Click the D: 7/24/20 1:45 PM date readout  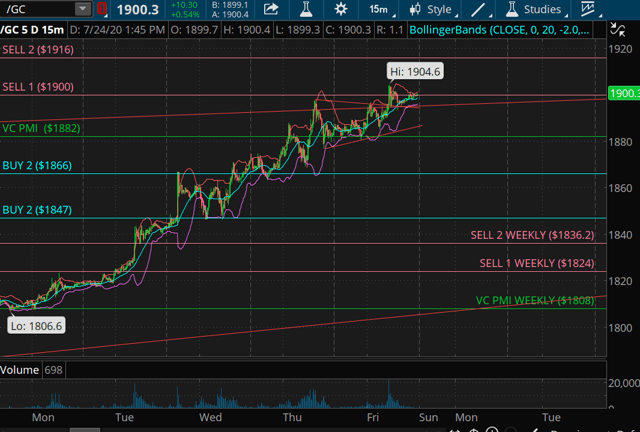point(117,30)
